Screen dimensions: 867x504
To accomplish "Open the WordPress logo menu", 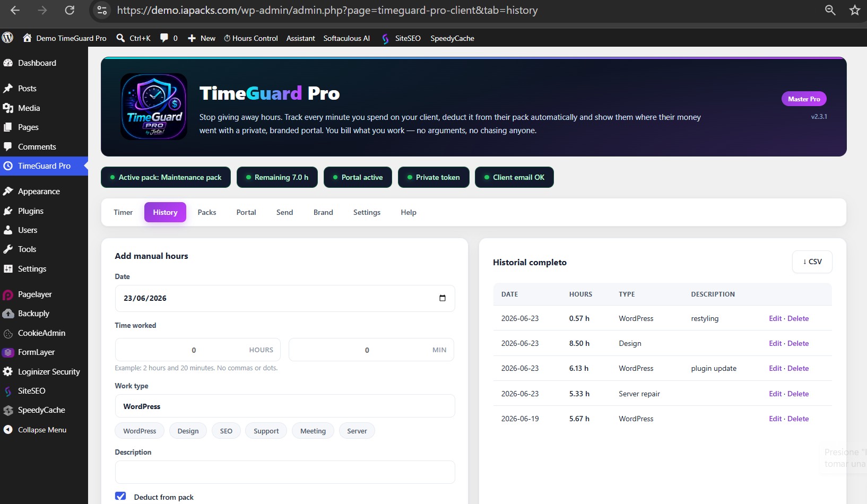I will coord(7,38).
